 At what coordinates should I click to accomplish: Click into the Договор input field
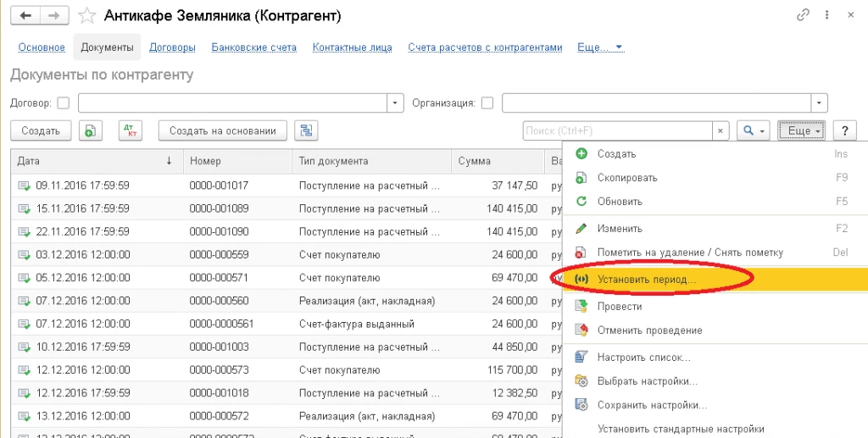[232, 103]
